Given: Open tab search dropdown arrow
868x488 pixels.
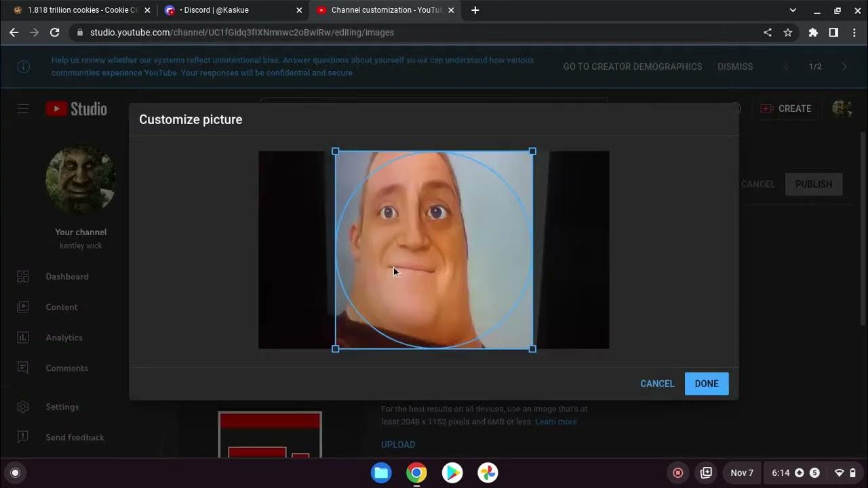Looking at the screenshot, I should point(793,10).
